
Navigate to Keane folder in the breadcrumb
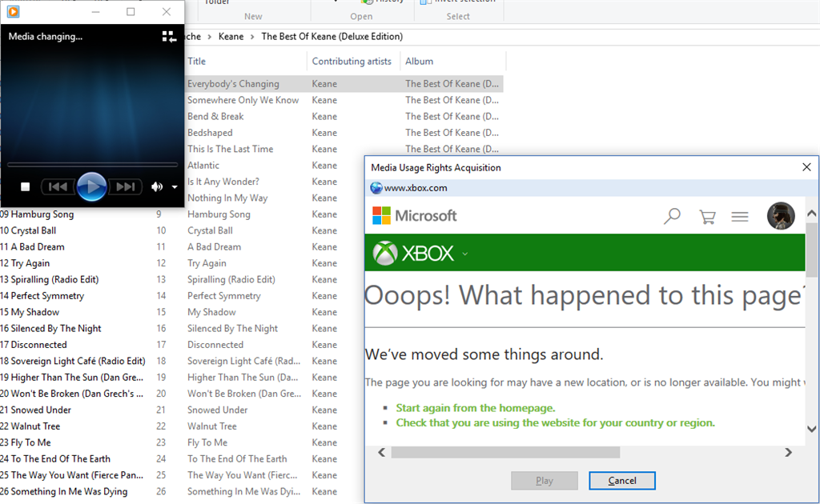pos(231,37)
